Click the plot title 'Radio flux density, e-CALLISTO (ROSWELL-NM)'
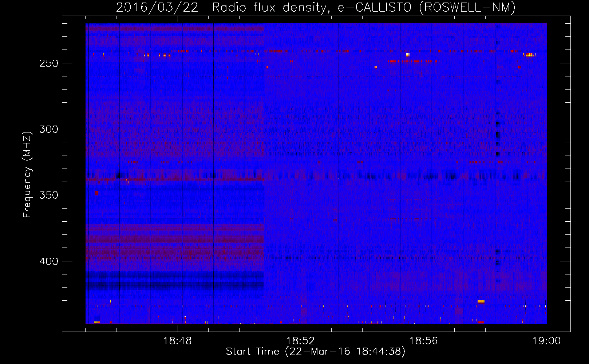Screen dimensions: 589x364 click(364, 7)
